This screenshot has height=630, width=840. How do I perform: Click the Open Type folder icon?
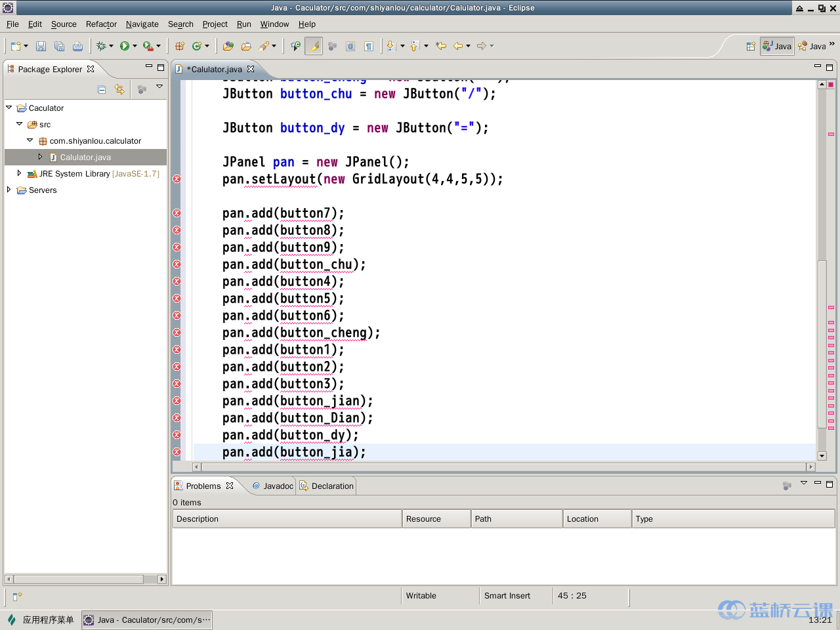coord(228,46)
